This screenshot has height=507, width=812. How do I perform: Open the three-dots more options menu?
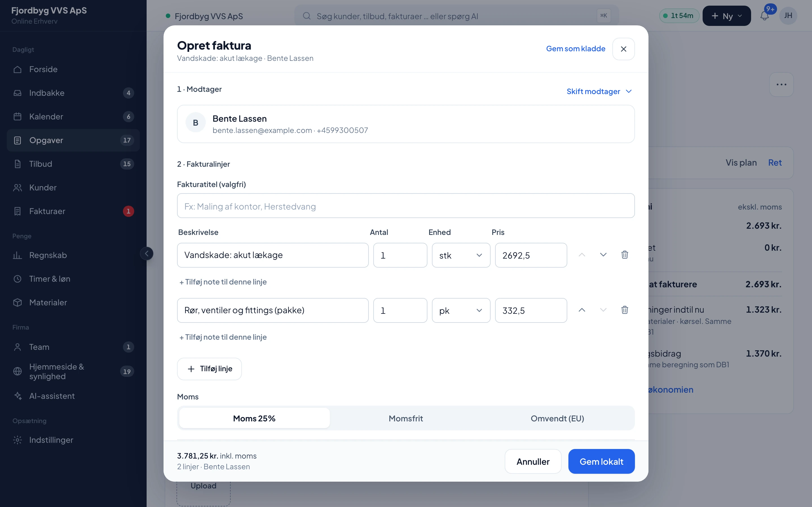tap(781, 84)
